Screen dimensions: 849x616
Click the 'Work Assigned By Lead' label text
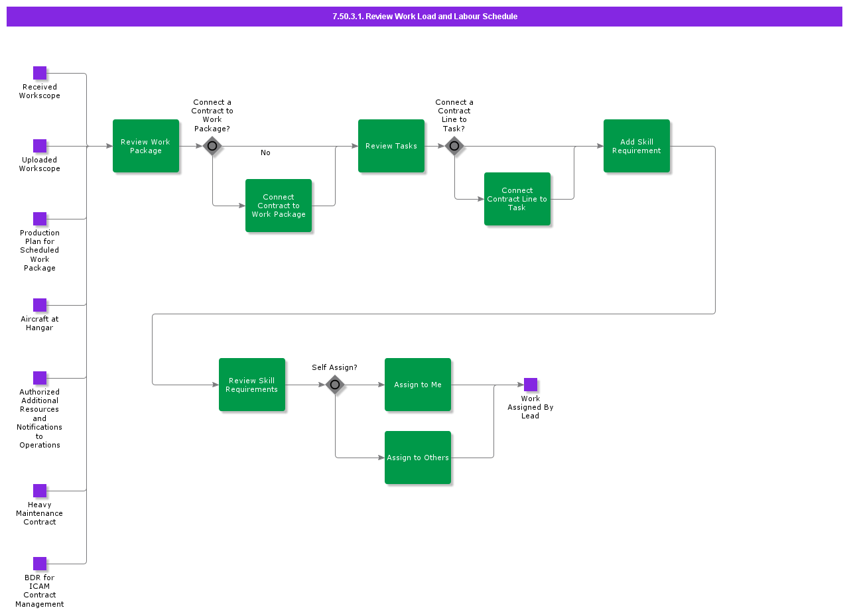pyautogui.click(x=531, y=407)
